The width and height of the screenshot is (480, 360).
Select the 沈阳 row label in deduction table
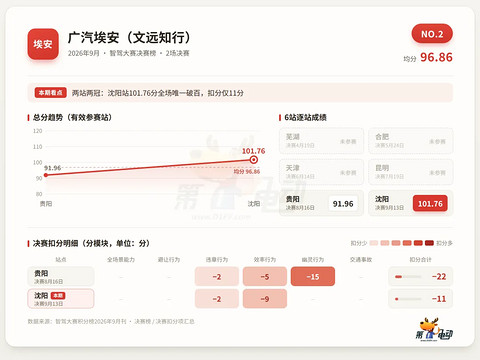[x=61, y=299]
